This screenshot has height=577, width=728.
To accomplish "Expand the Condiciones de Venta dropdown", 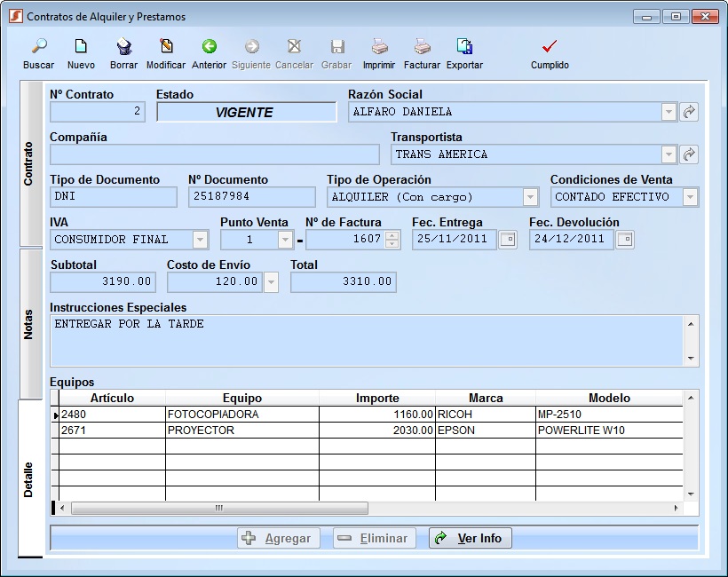I will pos(690,197).
